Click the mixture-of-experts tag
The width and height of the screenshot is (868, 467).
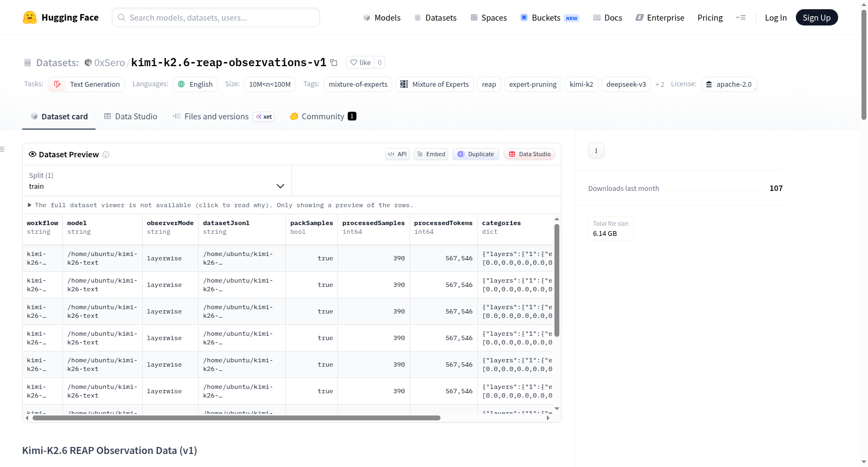point(358,84)
